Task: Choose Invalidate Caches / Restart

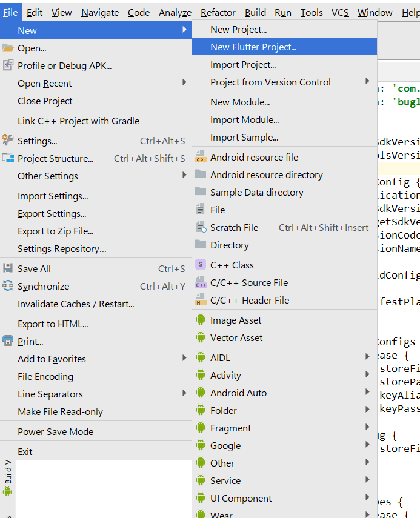Action: (x=76, y=304)
